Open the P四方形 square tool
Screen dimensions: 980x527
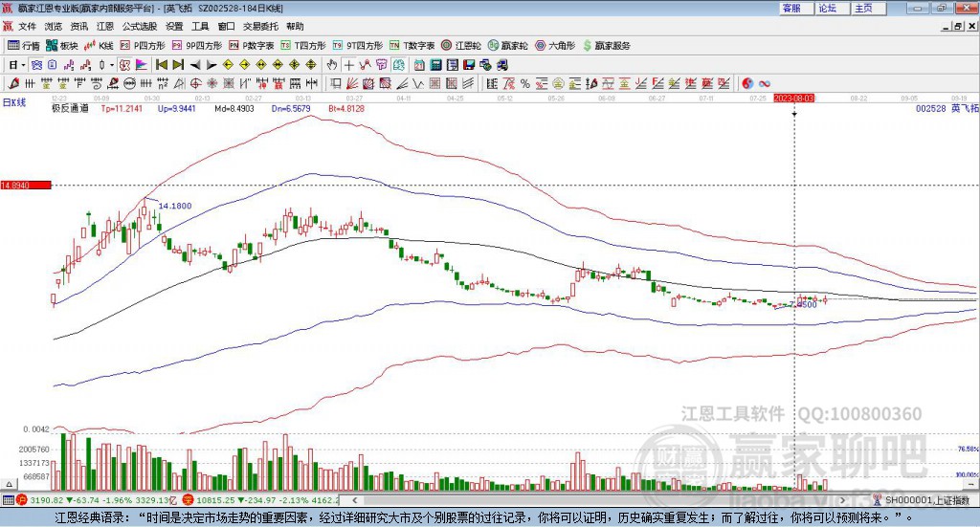143,46
